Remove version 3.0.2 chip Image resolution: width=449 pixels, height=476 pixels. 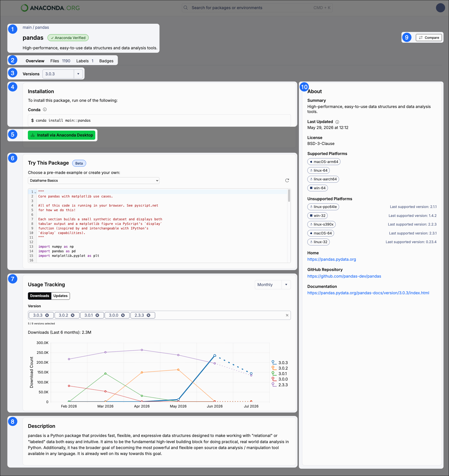(x=73, y=315)
